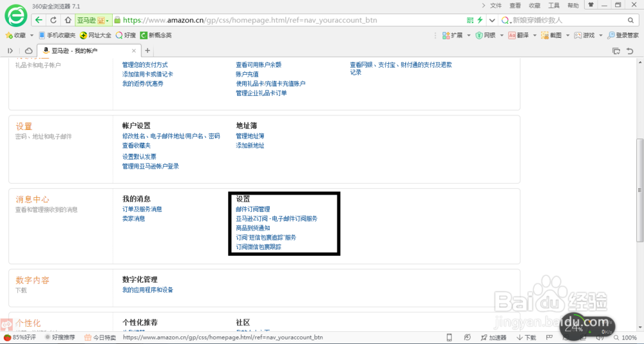Open the skin shirt icon in title bar

591,5
